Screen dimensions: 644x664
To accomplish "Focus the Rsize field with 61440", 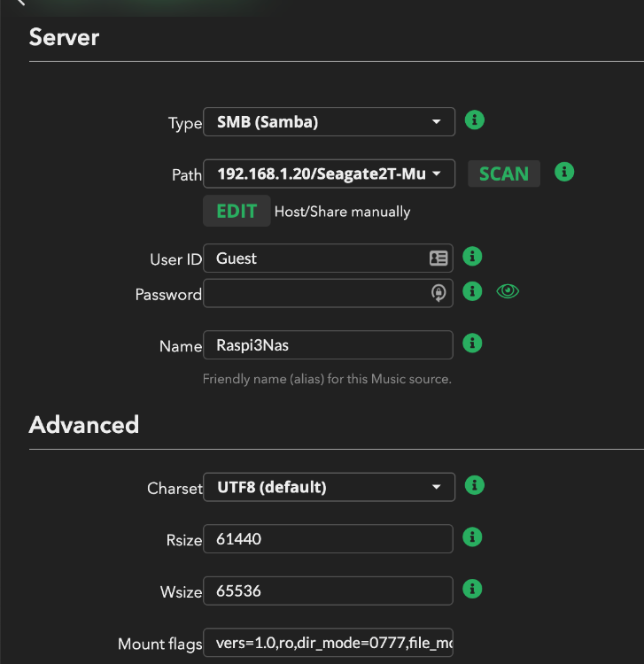I will click(x=328, y=538).
